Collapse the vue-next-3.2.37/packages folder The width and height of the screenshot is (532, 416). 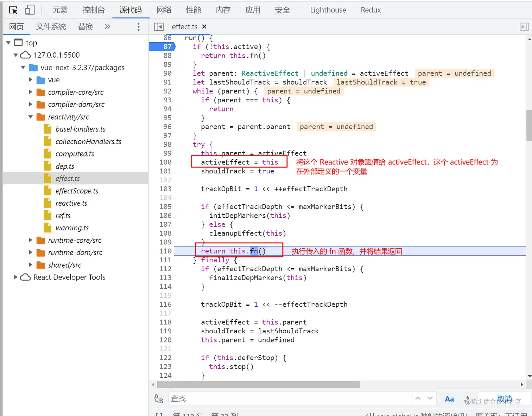pos(23,67)
